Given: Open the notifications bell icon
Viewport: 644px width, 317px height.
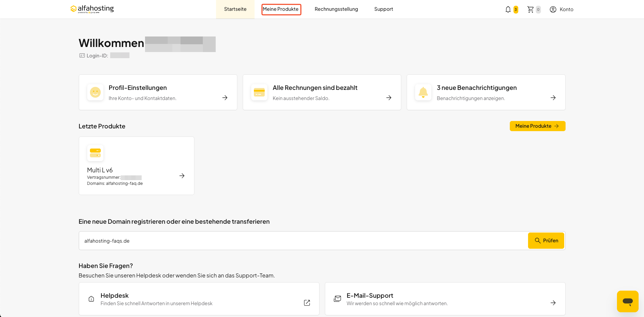Looking at the screenshot, I should pos(508,9).
